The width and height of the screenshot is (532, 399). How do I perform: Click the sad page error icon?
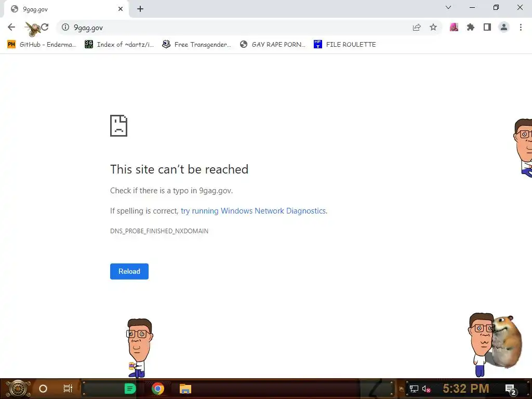click(x=119, y=126)
